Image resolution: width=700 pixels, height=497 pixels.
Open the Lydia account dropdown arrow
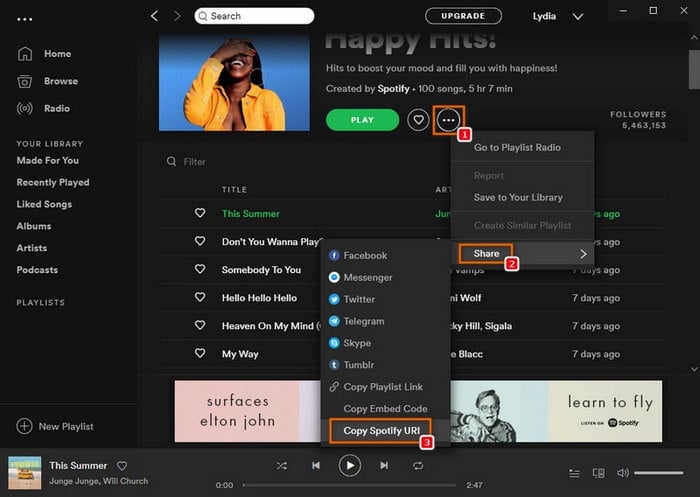[x=578, y=17]
